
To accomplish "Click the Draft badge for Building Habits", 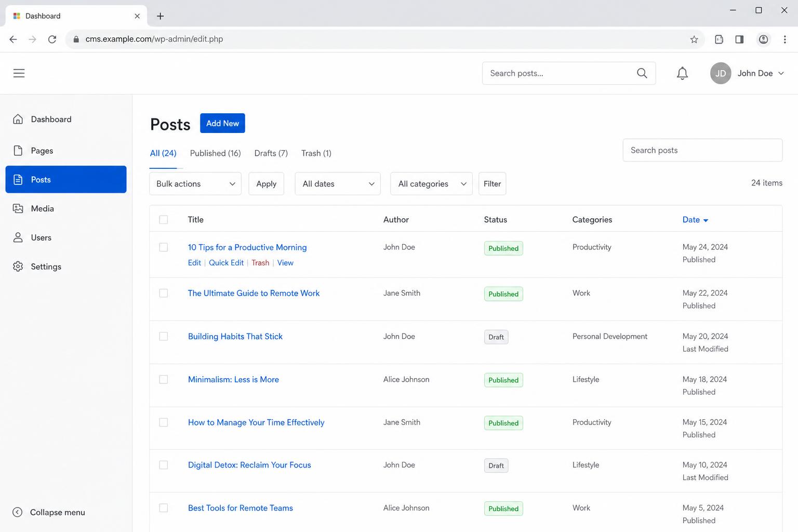I will [x=496, y=337].
